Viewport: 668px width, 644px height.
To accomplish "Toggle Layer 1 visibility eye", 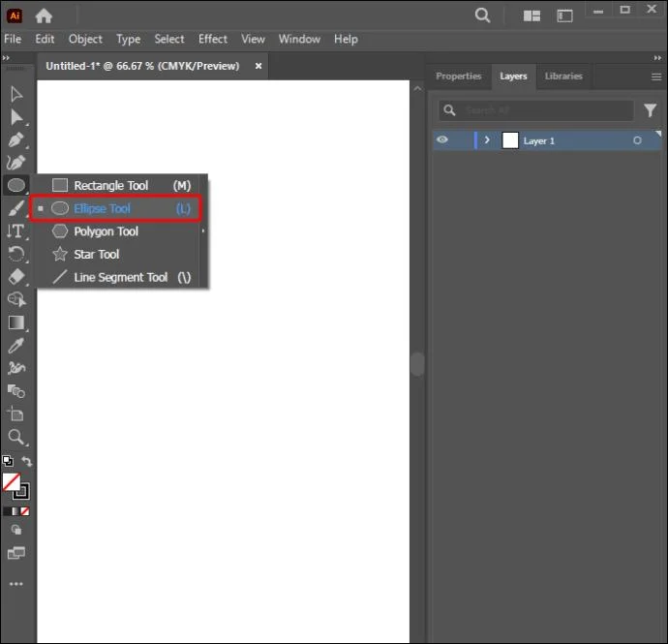I will coord(442,139).
